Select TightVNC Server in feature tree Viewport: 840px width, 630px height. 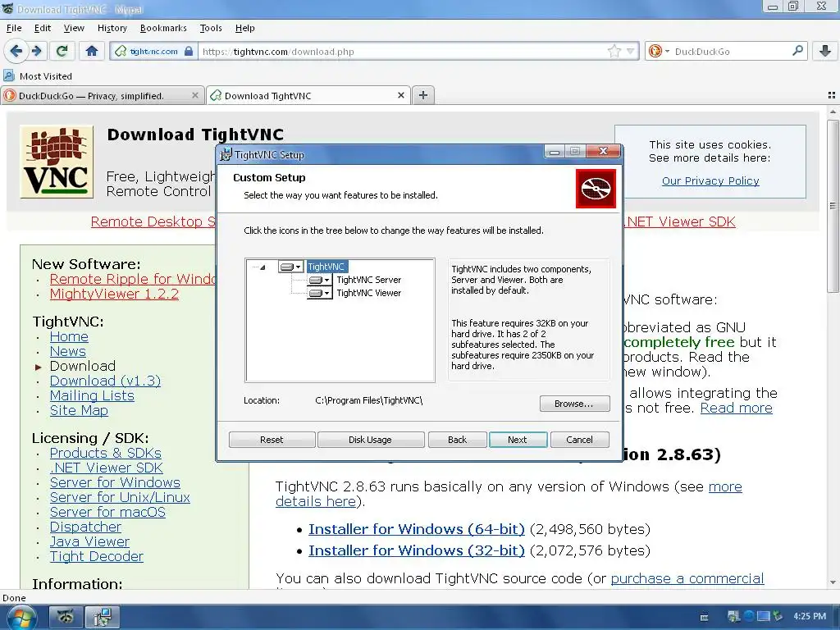coord(368,280)
